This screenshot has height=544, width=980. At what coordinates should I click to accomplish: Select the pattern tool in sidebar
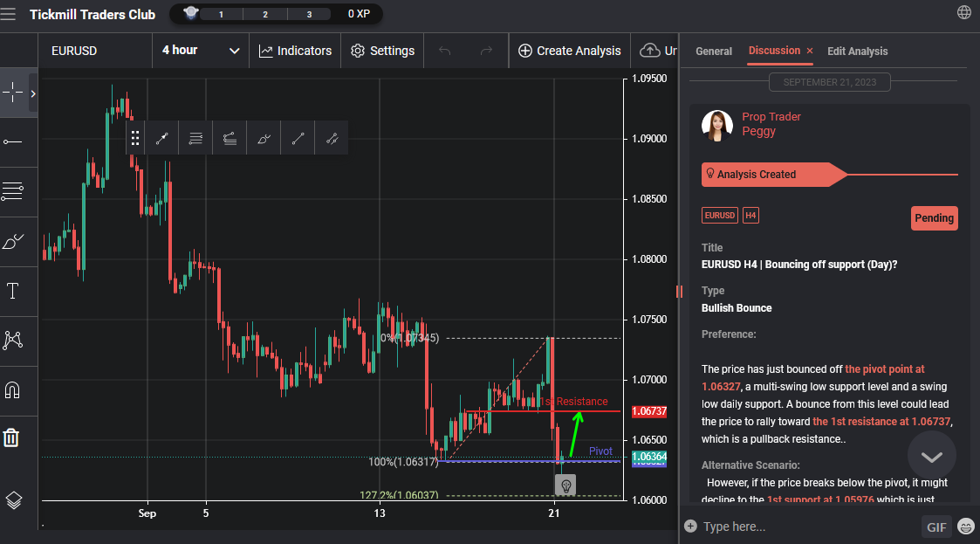point(12,341)
